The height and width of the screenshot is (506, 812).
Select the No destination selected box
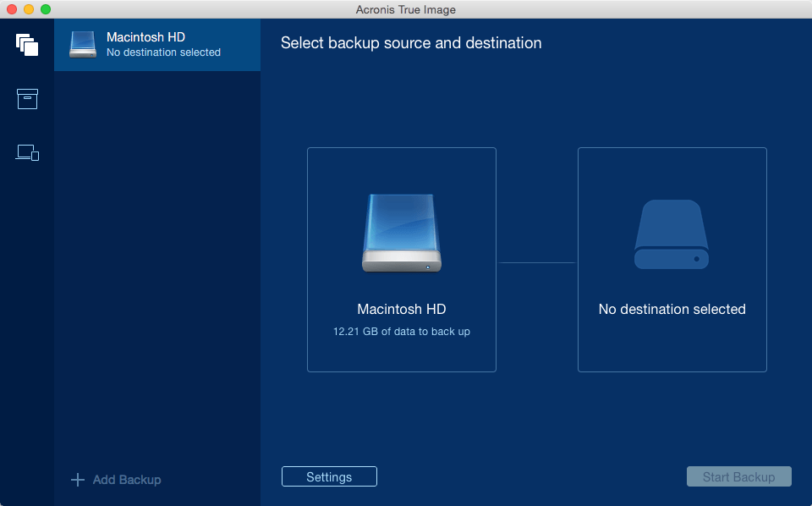[x=672, y=260]
